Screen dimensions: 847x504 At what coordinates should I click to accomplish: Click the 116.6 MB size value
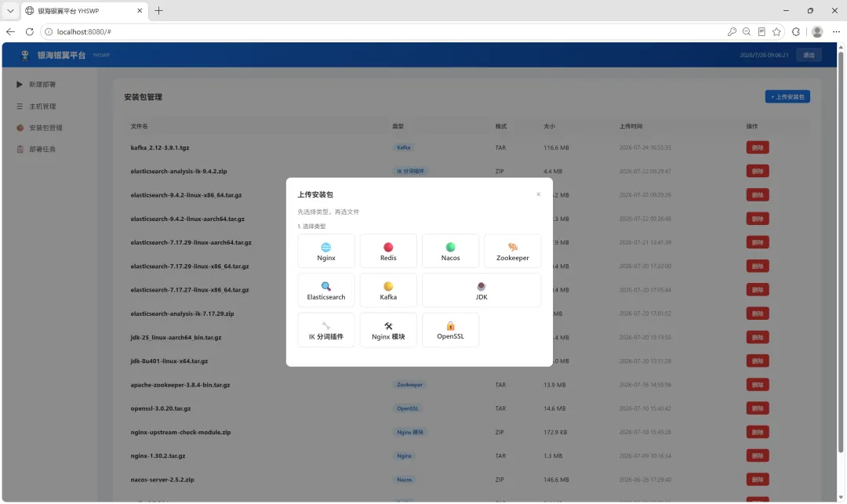pyautogui.click(x=556, y=147)
